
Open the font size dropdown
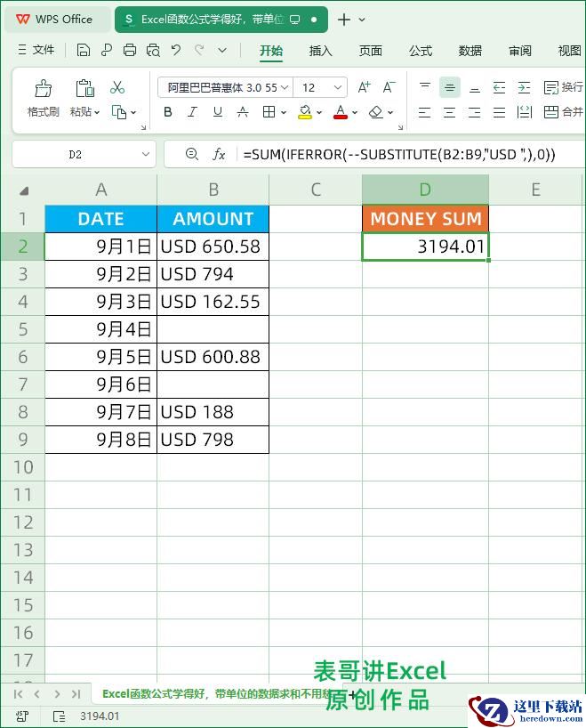pyautogui.click(x=338, y=87)
